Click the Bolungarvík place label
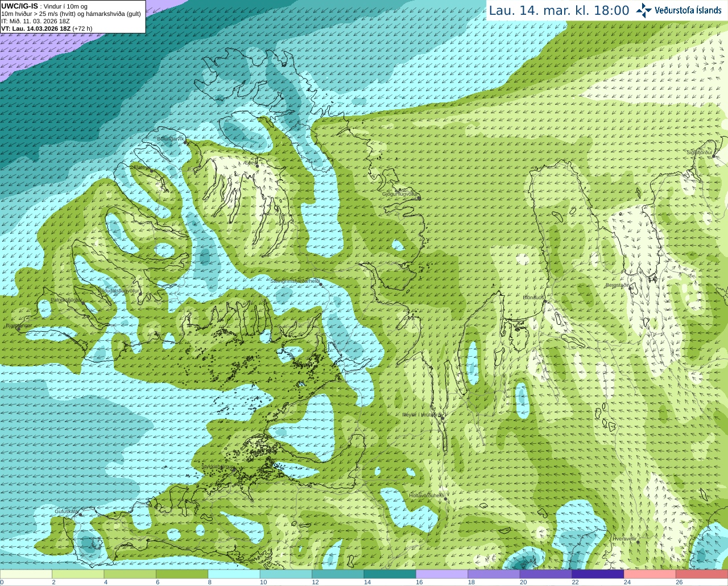 click(x=171, y=138)
